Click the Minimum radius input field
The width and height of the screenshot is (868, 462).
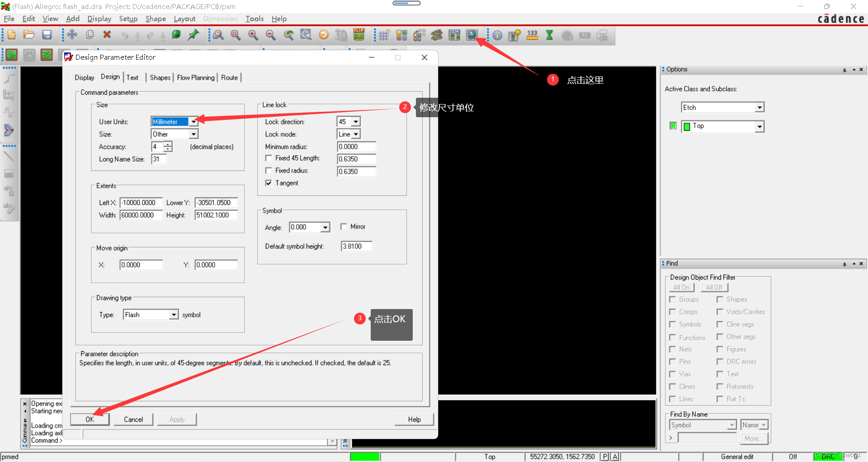tap(356, 147)
